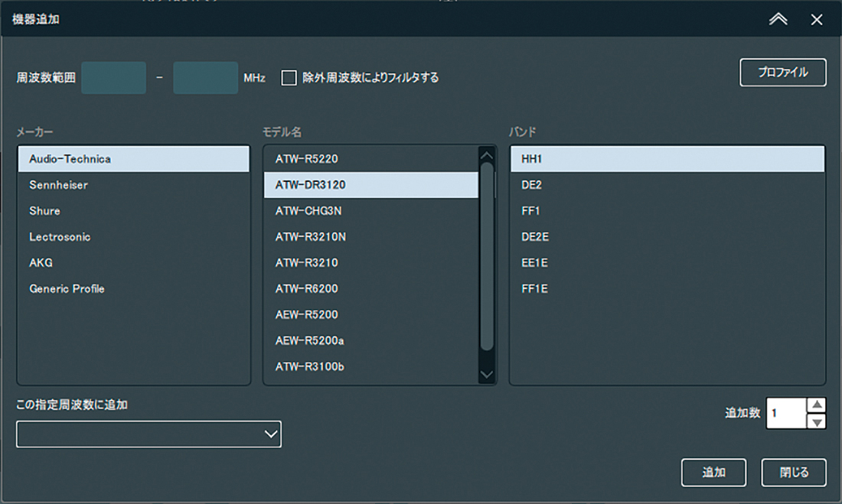Image resolution: width=842 pixels, height=504 pixels.
Task: Select band DE2E
Action: (x=667, y=236)
